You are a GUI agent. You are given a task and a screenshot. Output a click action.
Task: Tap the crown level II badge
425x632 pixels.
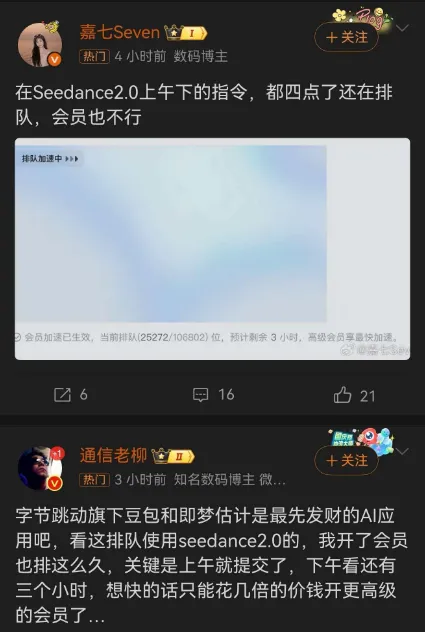[173, 456]
